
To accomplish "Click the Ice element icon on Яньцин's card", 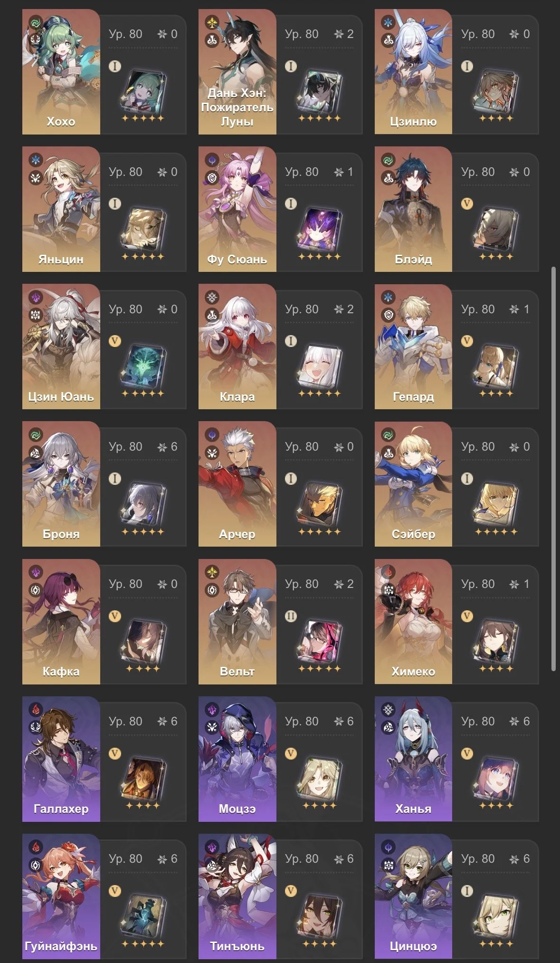I will (x=36, y=159).
